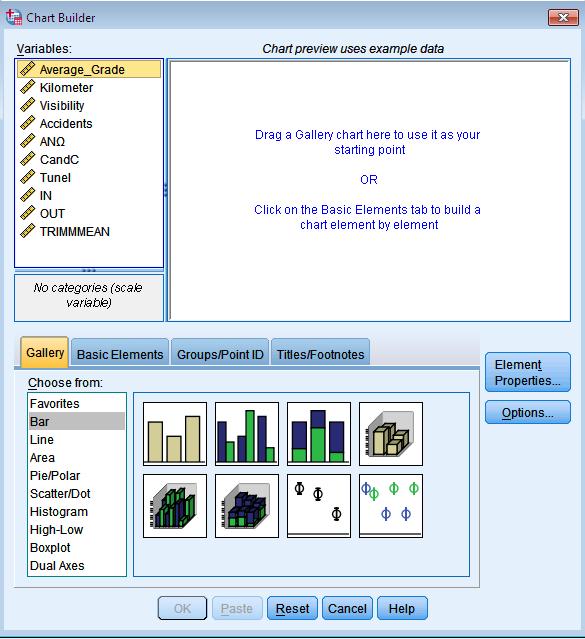Click the Options button
585x639 pixels.
point(528,412)
